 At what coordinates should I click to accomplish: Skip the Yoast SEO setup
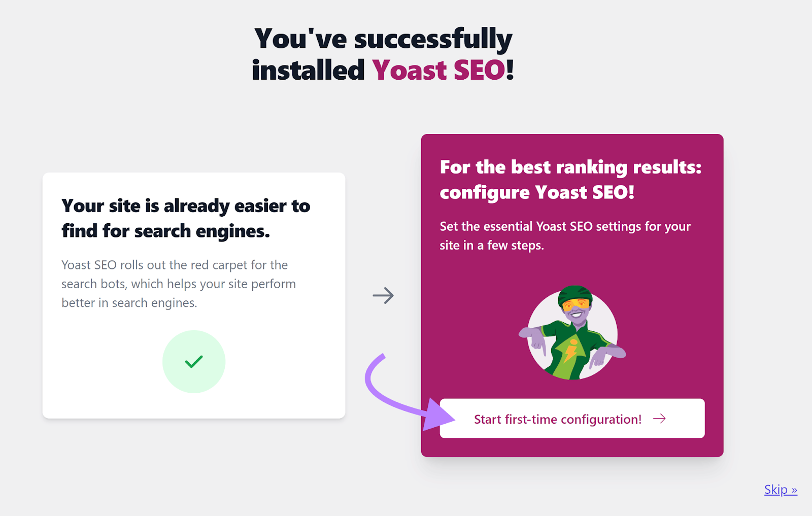pos(780,489)
